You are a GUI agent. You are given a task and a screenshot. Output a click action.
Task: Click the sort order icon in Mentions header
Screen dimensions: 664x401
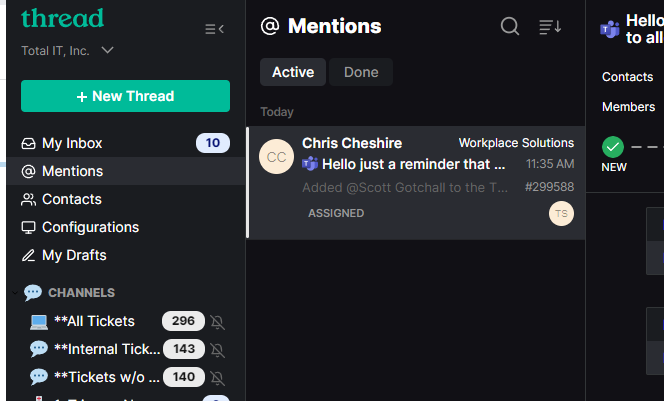(x=550, y=27)
